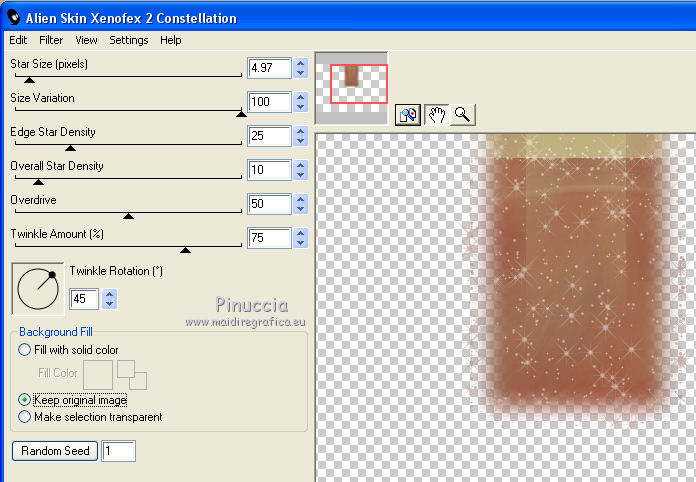The width and height of the screenshot is (696, 482).
Task: Click the Fill Color swatch box
Action: coord(98,375)
